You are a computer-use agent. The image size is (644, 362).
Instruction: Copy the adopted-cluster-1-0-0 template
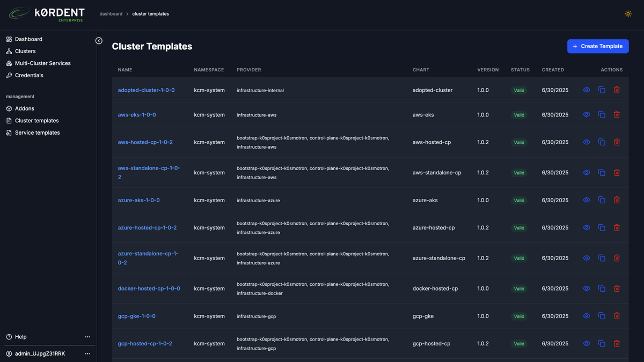point(602,90)
